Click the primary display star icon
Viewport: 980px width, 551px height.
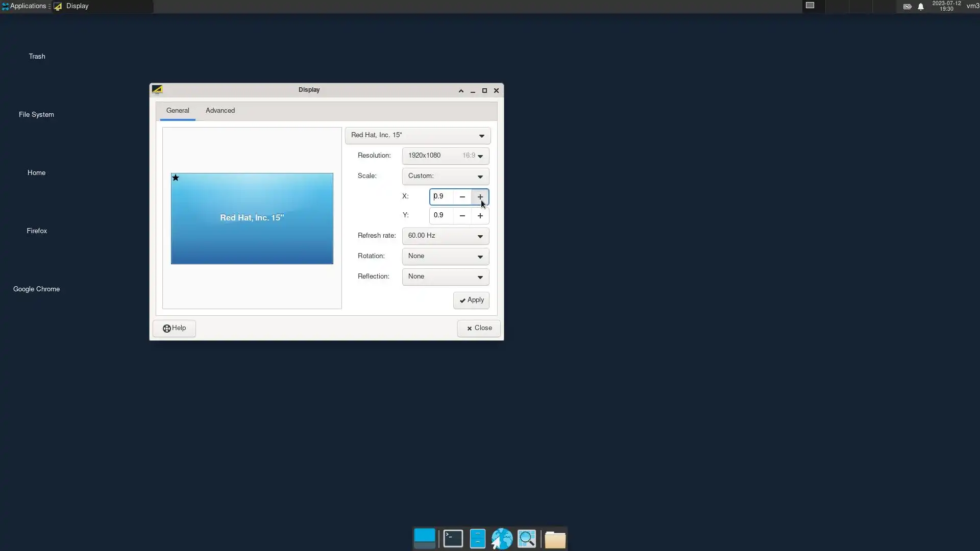(x=176, y=178)
